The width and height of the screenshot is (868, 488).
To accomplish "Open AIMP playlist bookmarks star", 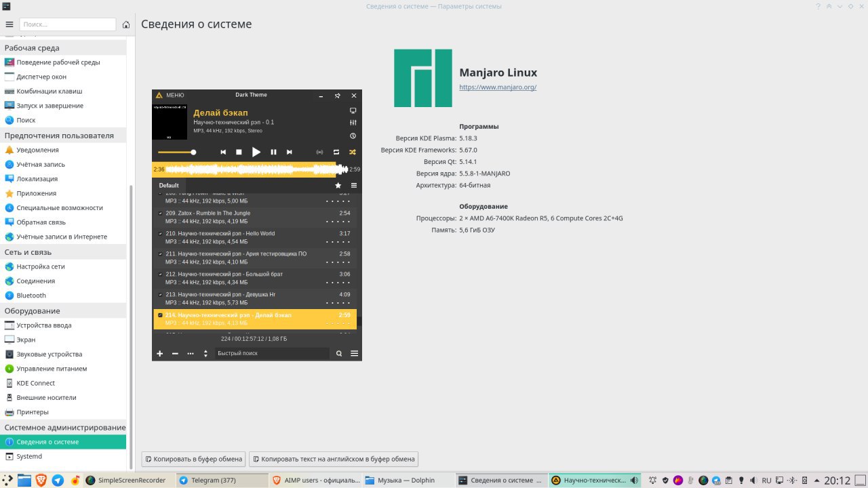I will 338,185.
